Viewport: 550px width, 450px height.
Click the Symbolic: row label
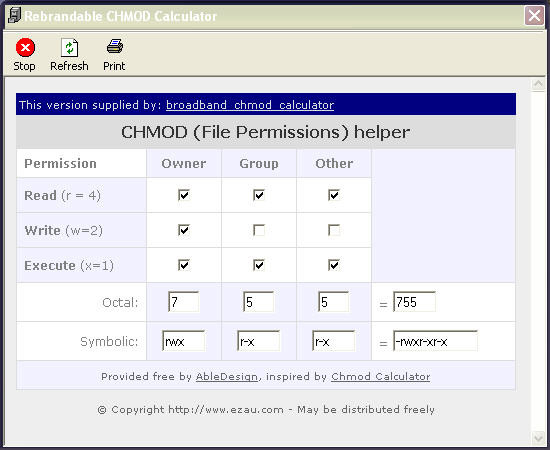pyautogui.click(x=109, y=341)
